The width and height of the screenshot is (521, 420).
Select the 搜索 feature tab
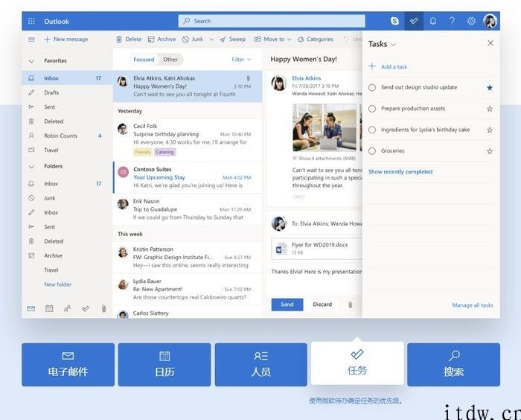click(453, 365)
